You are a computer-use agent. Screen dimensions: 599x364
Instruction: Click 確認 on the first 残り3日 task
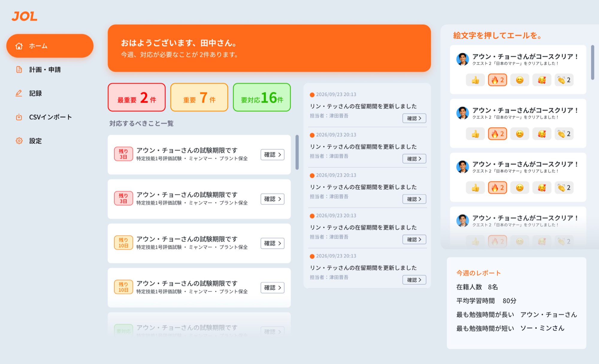pyautogui.click(x=273, y=155)
